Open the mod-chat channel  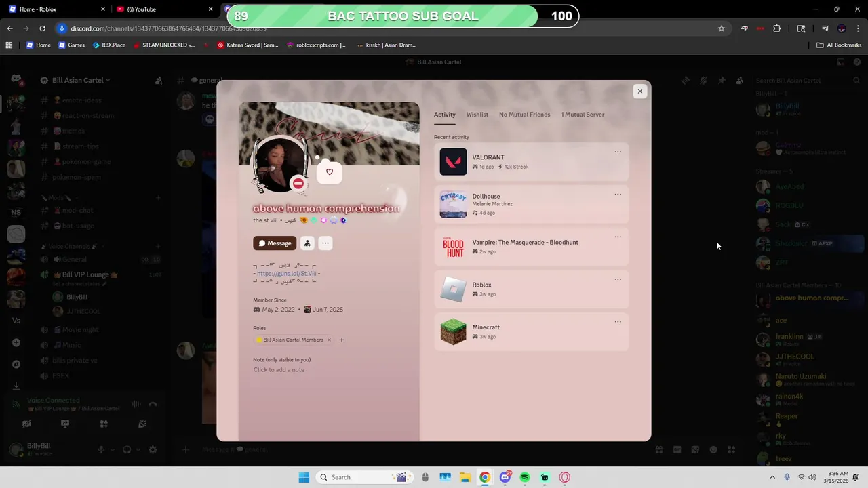[77, 211]
